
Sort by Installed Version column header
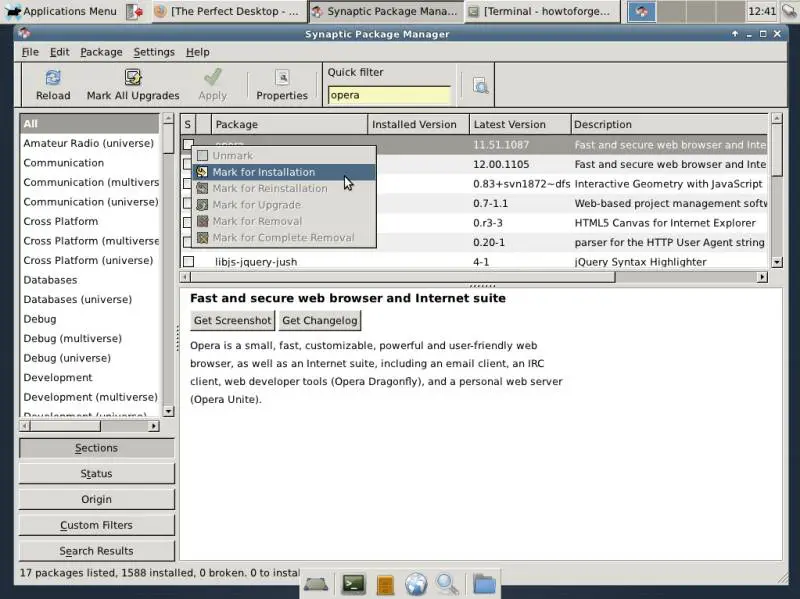click(418, 124)
